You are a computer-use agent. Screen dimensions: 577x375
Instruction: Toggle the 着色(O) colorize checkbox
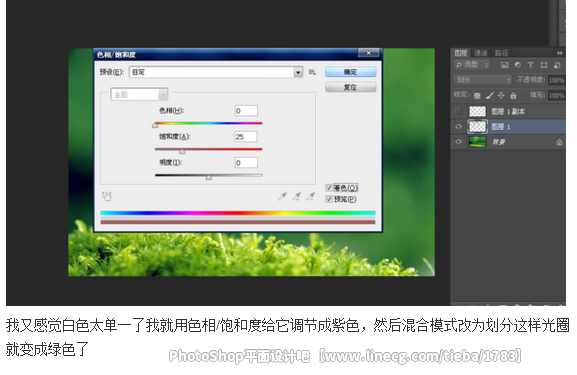click(x=329, y=188)
